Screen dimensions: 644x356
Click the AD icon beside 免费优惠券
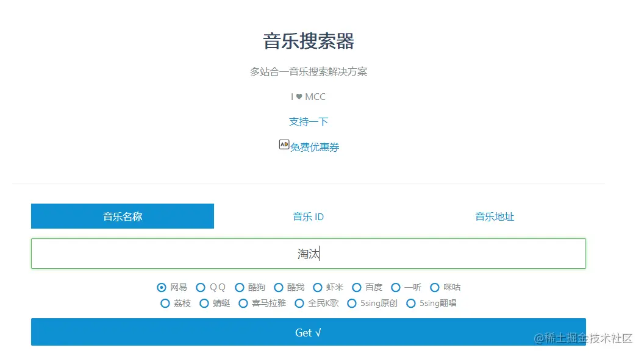pyautogui.click(x=284, y=144)
